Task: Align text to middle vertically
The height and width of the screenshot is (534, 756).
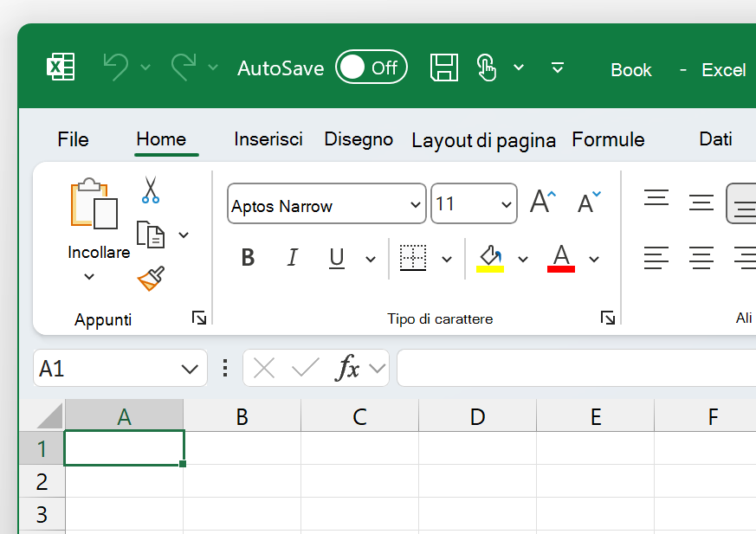Action: point(701,202)
